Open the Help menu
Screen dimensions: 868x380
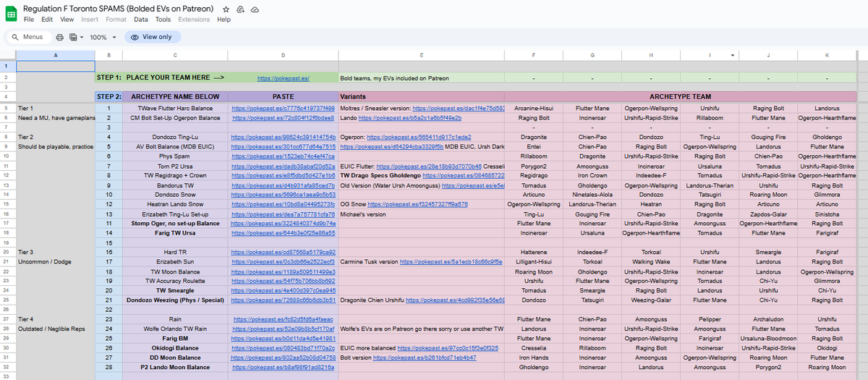224,20
